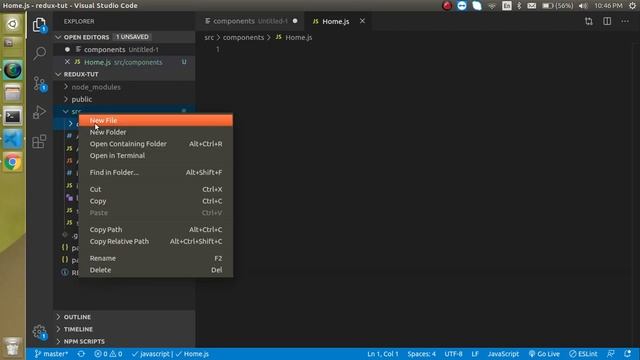The height and width of the screenshot is (360, 640).
Task: Change end of line sequence LF
Action: (x=475, y=354)
